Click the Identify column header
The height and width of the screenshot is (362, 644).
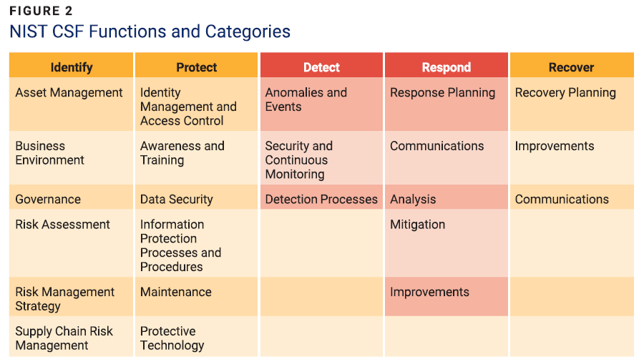71,67
